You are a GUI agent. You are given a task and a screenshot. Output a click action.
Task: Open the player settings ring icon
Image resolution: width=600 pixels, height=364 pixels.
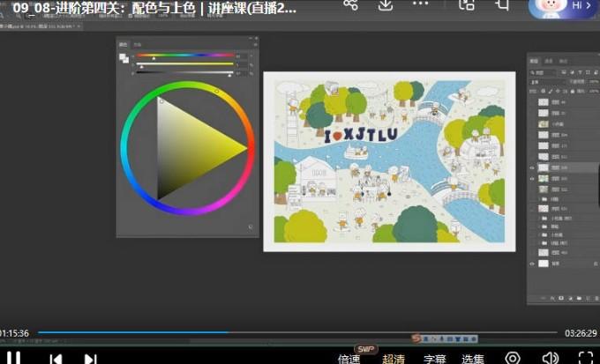513,358
